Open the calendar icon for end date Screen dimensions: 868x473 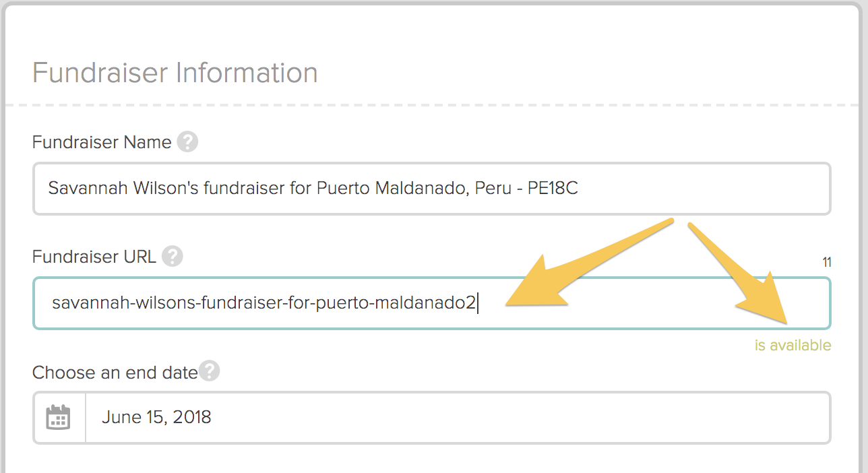coord(59,417)
